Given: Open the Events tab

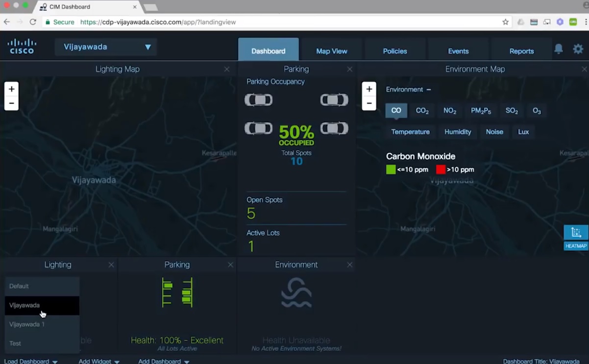Looking at the screenshot, I should click(x=458, y=50).
